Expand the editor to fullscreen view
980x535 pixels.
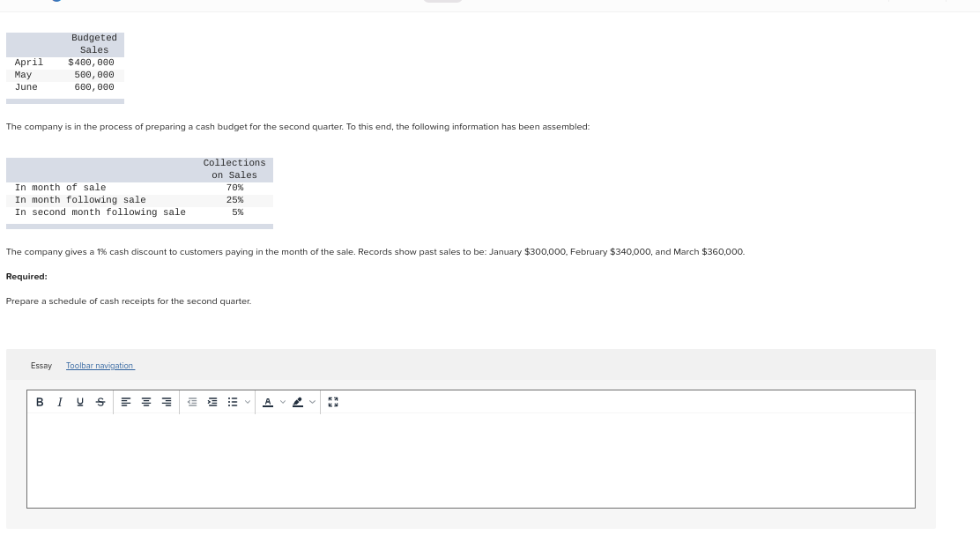click(x=332, y=402)
